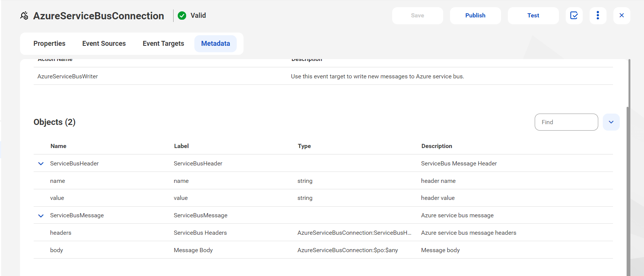
Task: Open the three-dot more actions menu
Action: (598, 16)
